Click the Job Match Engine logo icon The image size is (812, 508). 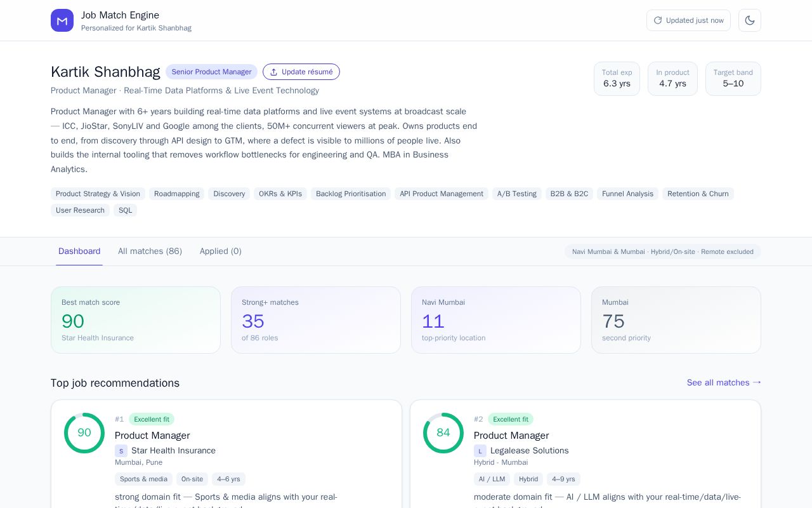pyautogui.click(x=62, y=20)
